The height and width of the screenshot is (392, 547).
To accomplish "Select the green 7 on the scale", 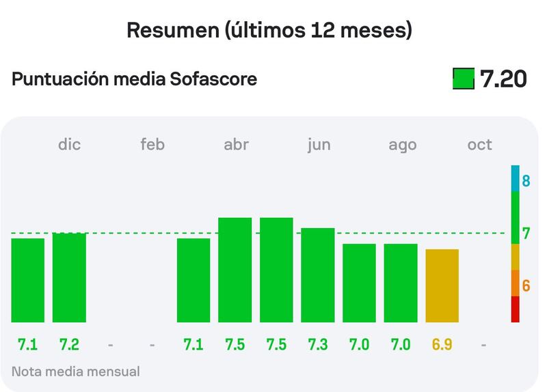I will [526, 233].
